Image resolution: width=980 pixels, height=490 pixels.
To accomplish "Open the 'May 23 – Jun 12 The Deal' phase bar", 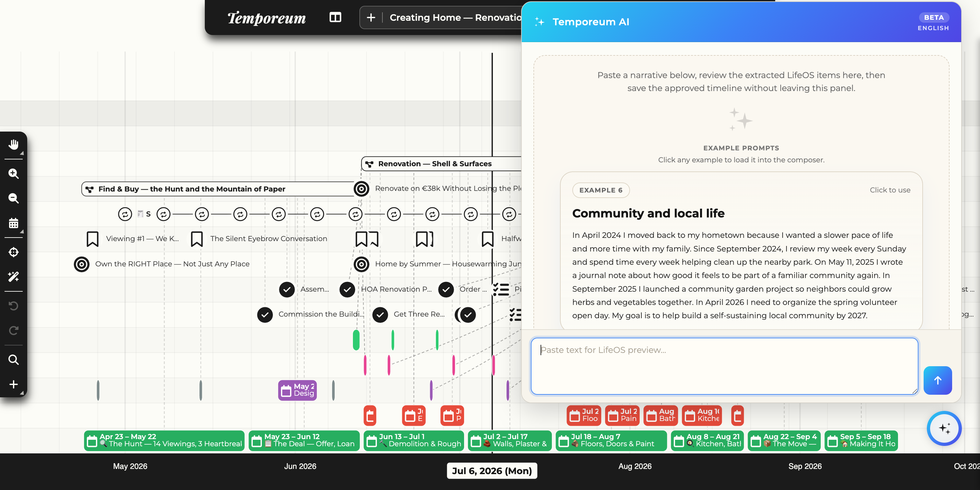I will tap(304, 440).
